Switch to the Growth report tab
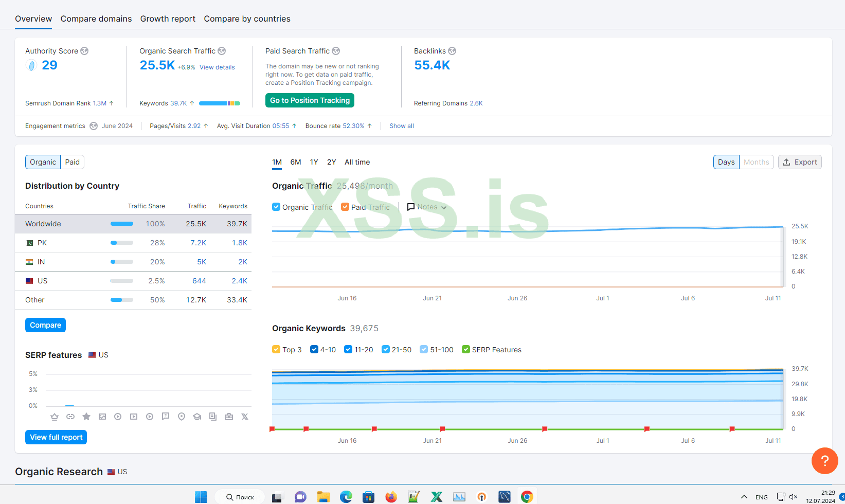Viewport: 845px width, 504px height. point(168,19)
